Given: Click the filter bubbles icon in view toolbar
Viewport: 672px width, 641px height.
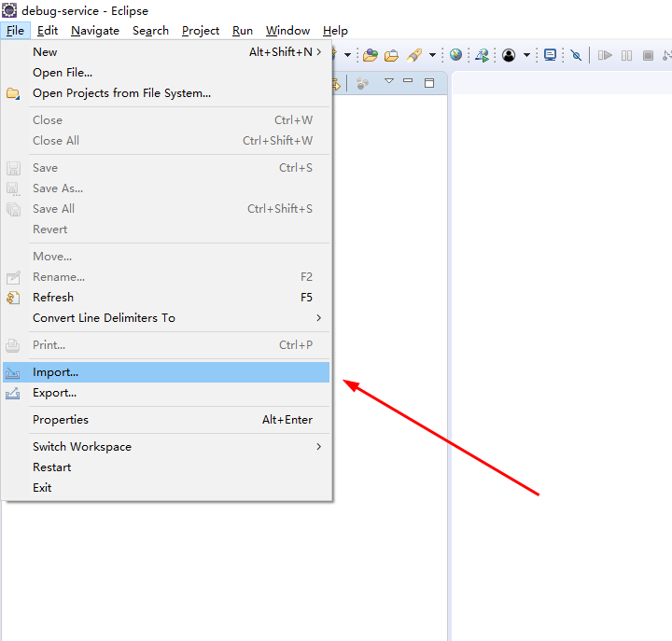Looking at the screenshot, I should click(362, 83).
